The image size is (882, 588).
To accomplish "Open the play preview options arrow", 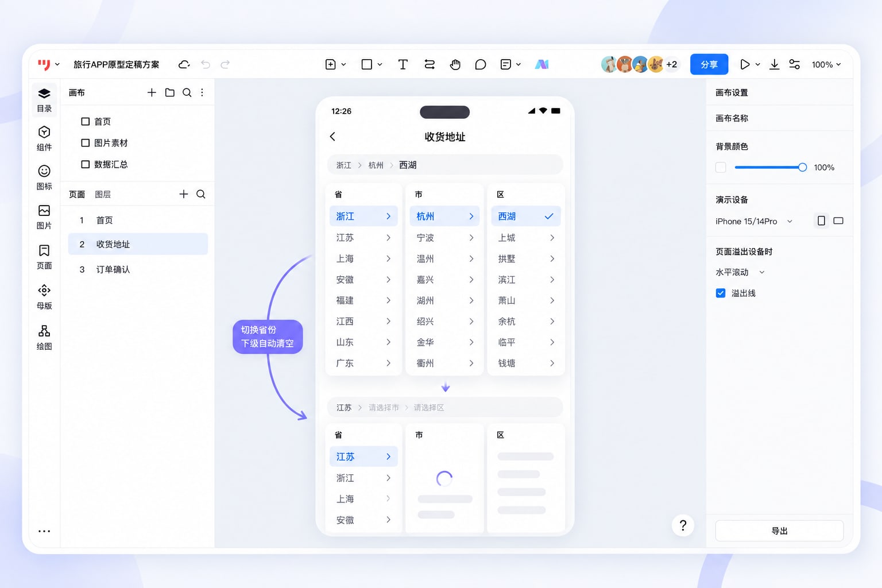I will click(x=758, y=64).
